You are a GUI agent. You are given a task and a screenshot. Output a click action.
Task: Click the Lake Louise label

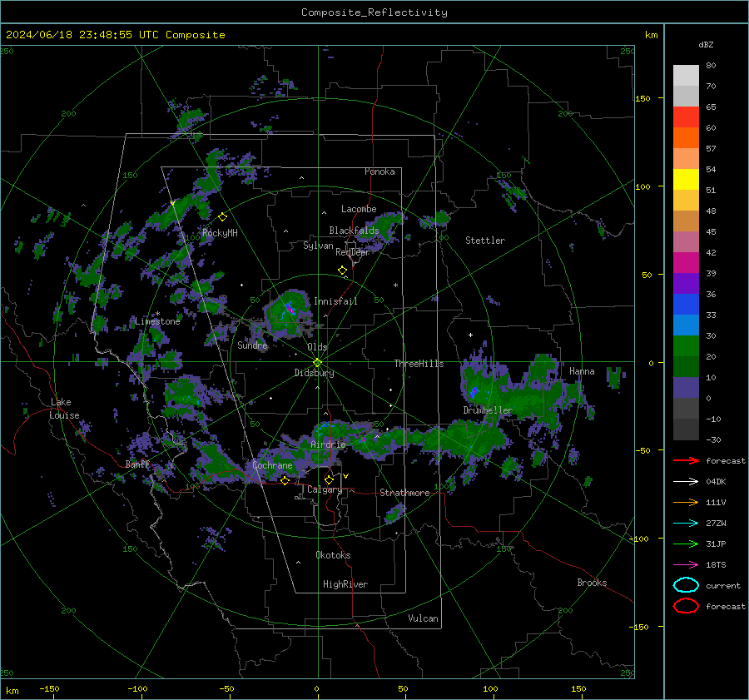point(64,409)
